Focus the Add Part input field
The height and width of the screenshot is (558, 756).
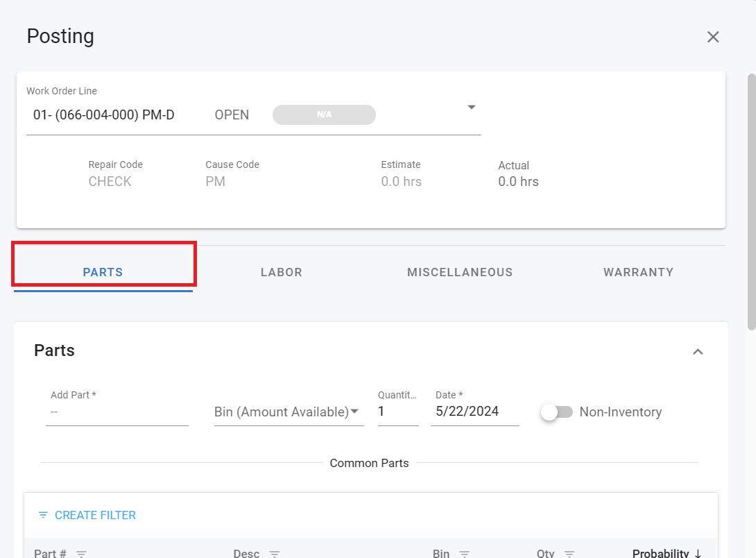pos(117,412)
